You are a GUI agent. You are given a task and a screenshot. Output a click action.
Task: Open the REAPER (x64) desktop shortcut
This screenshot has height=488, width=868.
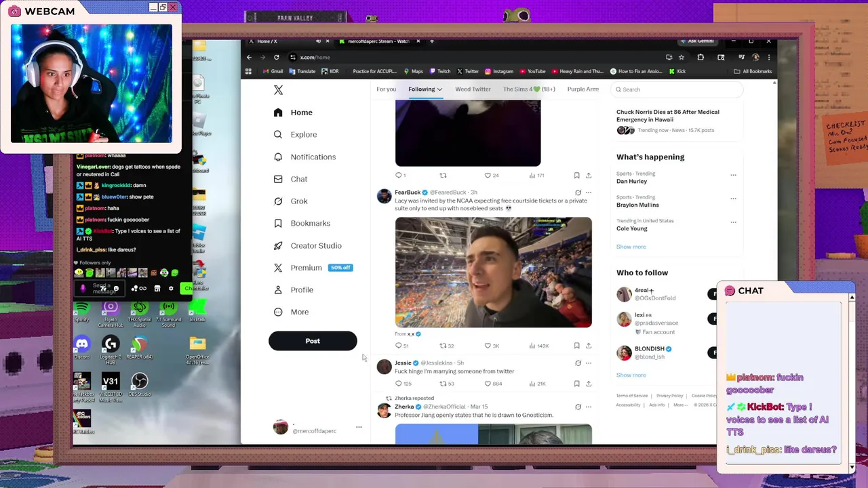[139, 348]
